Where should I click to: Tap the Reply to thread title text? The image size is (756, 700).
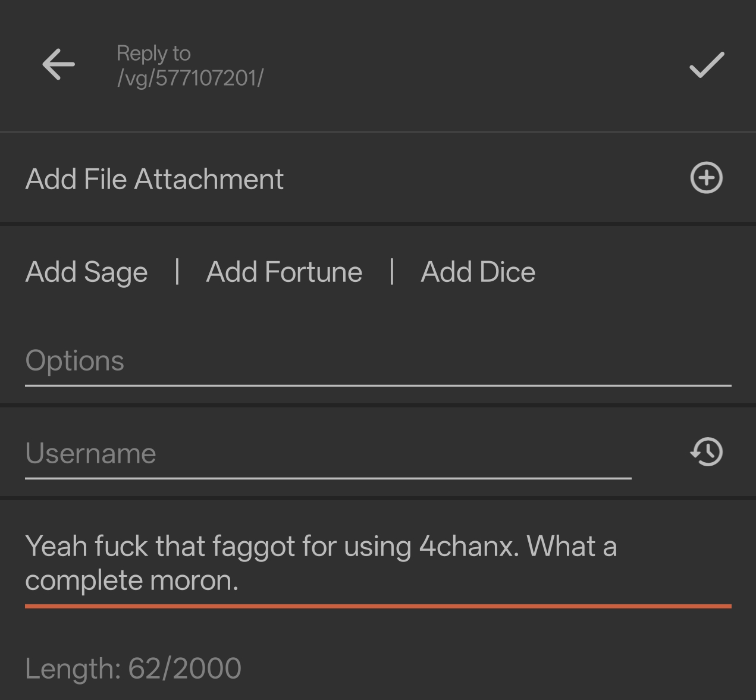[153, 54]
